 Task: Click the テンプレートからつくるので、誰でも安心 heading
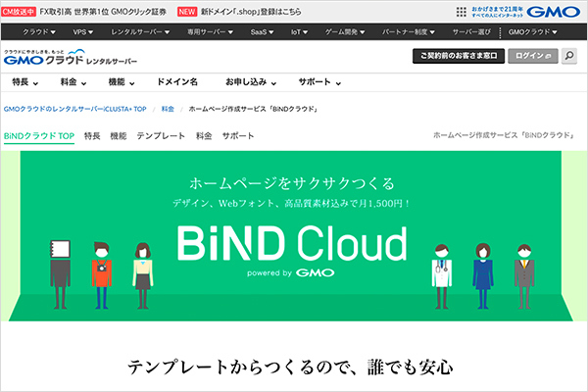click(x=291, y=367)
